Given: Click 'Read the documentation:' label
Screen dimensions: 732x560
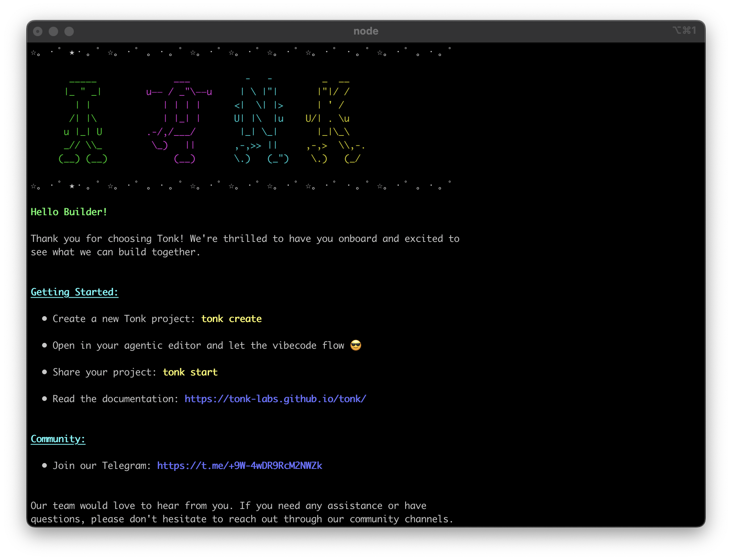Looking at the screenshot, I should point(115,399).
